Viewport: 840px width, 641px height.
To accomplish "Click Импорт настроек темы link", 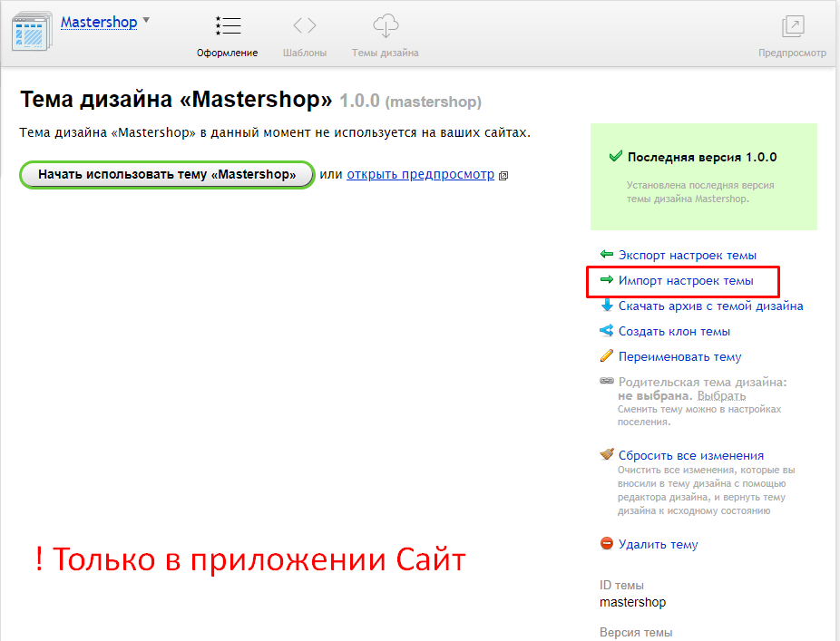I will (686, 281).
